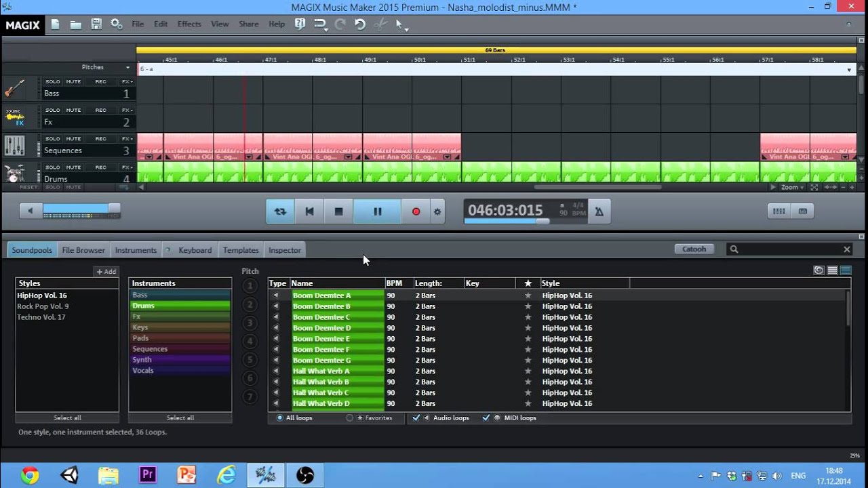Stop playback with the stop button
Viewport: 868px width, 488px height.
click(x=338, y=211)
